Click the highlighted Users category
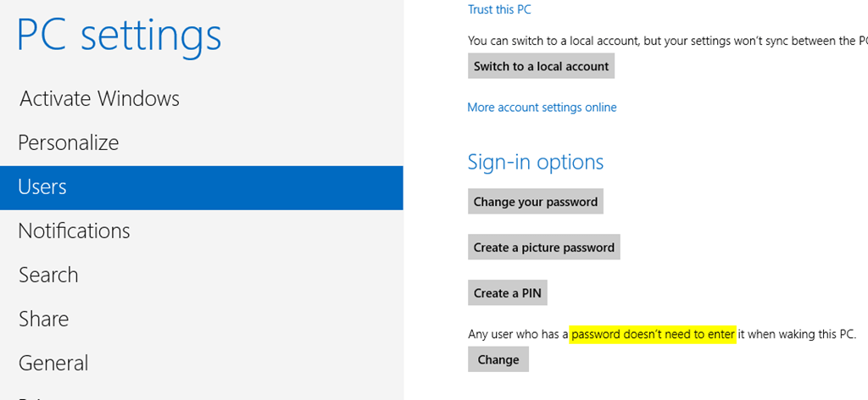This screenshot has width=868, height=400. (x=42, y=187)
